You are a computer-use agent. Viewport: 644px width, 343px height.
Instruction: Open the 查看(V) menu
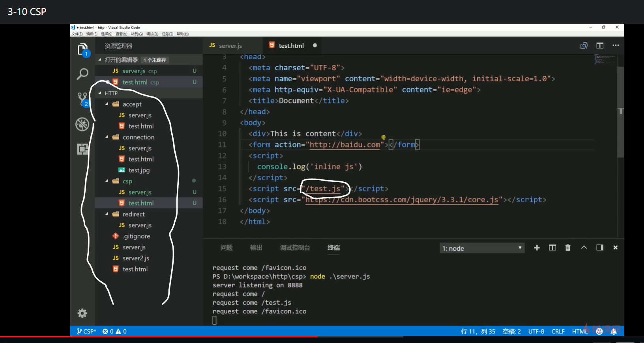(x=122, y=34)
